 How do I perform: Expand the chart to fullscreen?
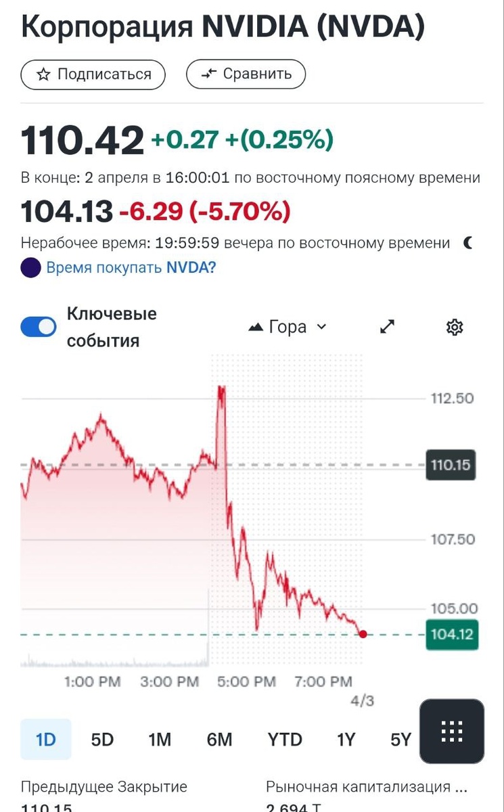pyautogui.click(x=386, y=327)
